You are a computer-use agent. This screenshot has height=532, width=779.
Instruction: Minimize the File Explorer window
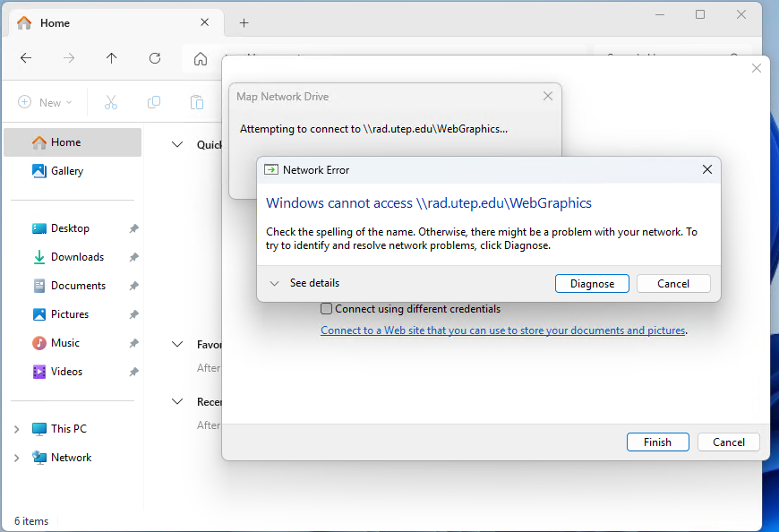tap(660, 15)
